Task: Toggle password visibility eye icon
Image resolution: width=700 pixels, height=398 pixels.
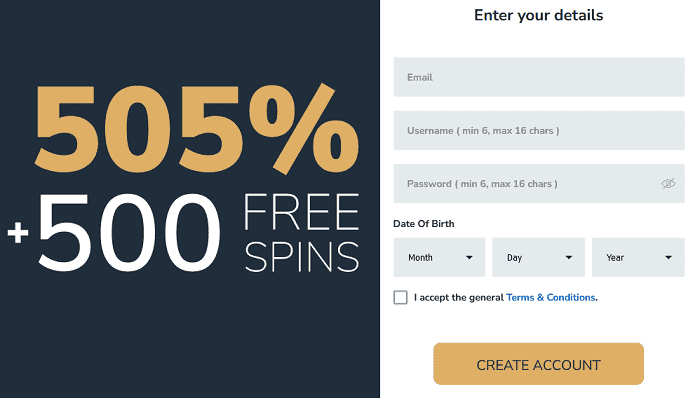Action: click(668, 183)
